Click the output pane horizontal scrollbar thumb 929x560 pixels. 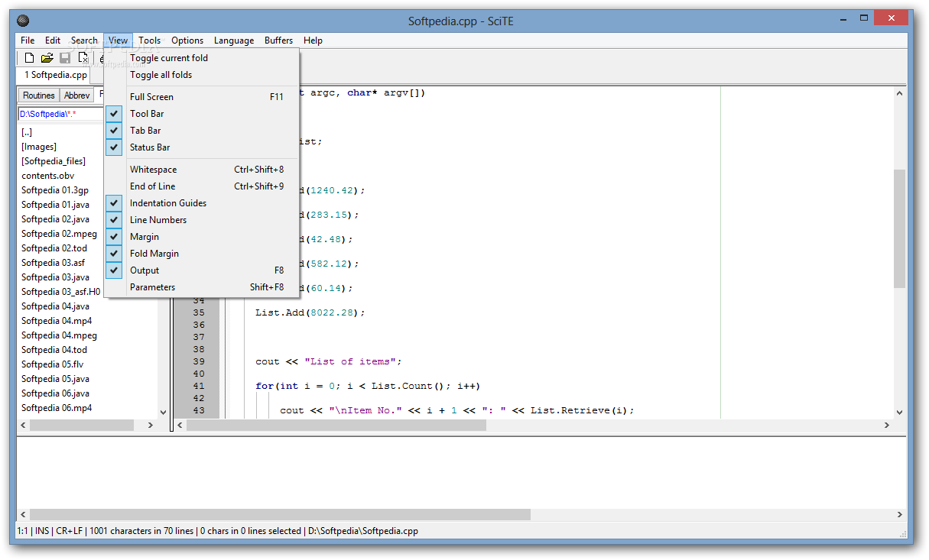click(280, 515)
